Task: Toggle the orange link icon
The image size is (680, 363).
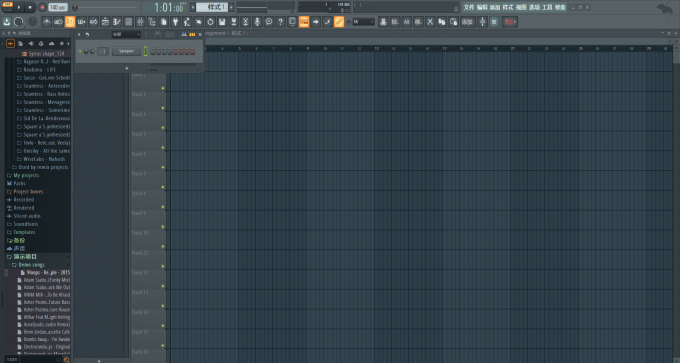Action: pyautogui.click(x=339, y=22)
